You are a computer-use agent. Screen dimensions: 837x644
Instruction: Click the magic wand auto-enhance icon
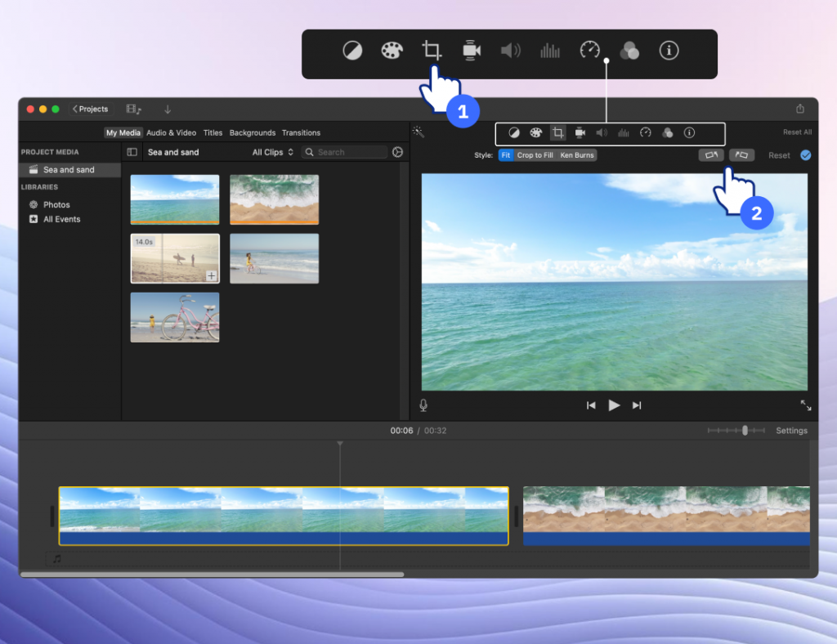click(418, 132)
